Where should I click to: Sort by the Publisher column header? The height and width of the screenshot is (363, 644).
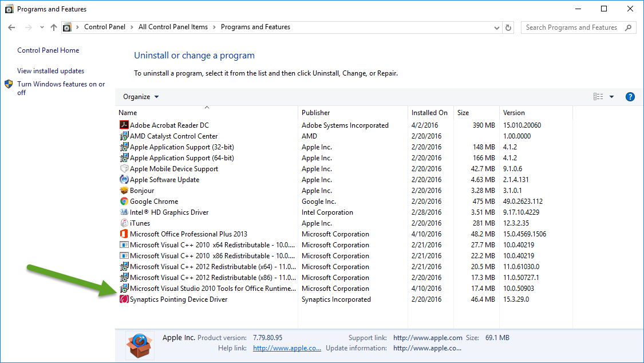tap(353, 113)
